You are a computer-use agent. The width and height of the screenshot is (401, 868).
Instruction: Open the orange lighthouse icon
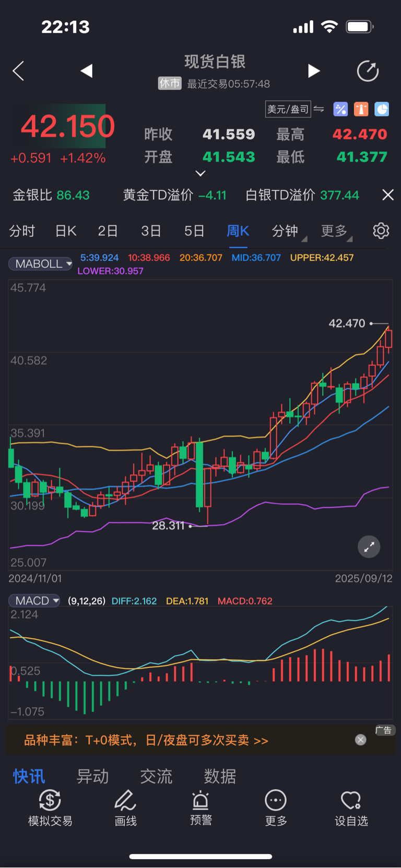coord(361,109)
